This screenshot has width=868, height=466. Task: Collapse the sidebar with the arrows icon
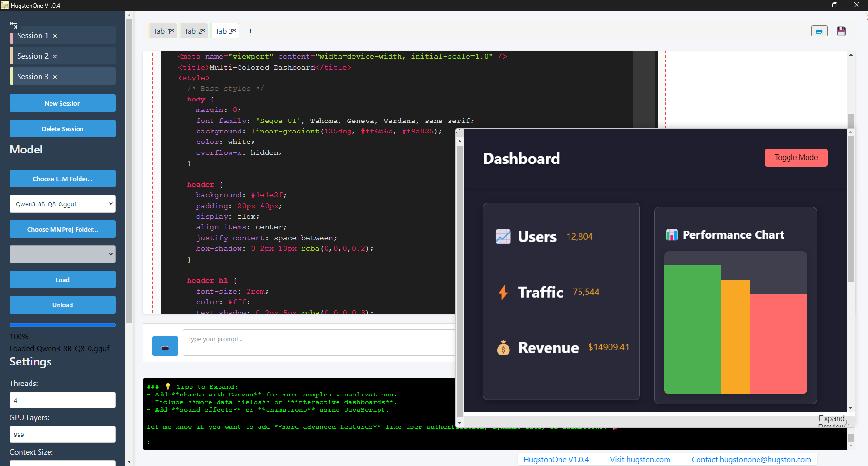pos(13,25)
